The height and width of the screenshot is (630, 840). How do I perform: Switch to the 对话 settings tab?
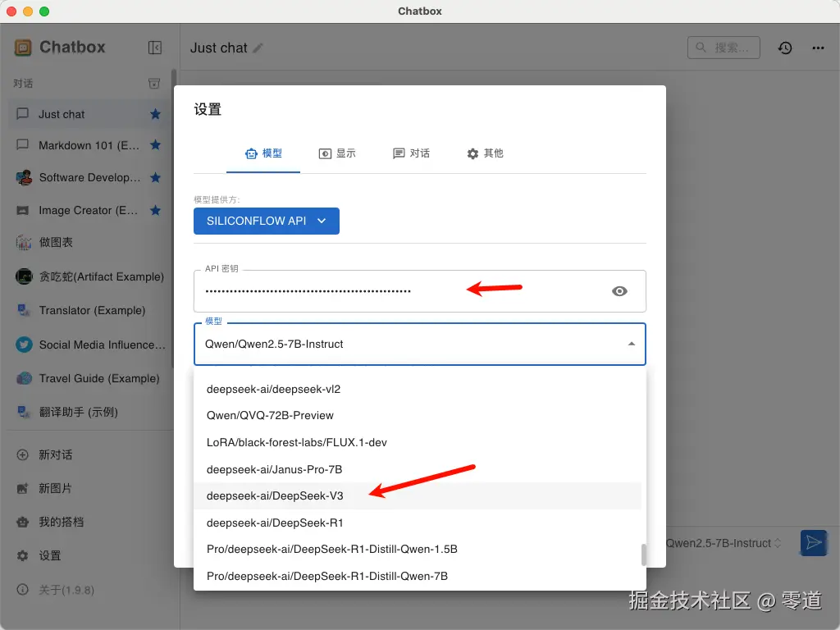[411, 153]
